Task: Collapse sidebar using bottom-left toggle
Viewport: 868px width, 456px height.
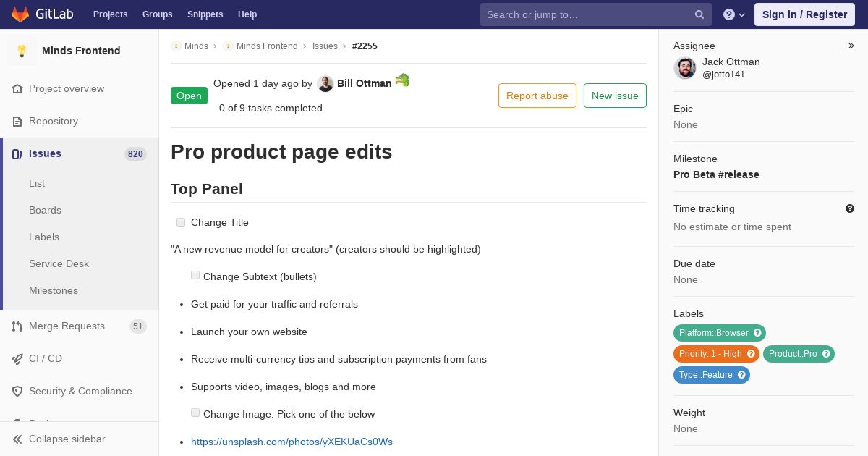Action: pyautogui.click(x=17, y=439)
